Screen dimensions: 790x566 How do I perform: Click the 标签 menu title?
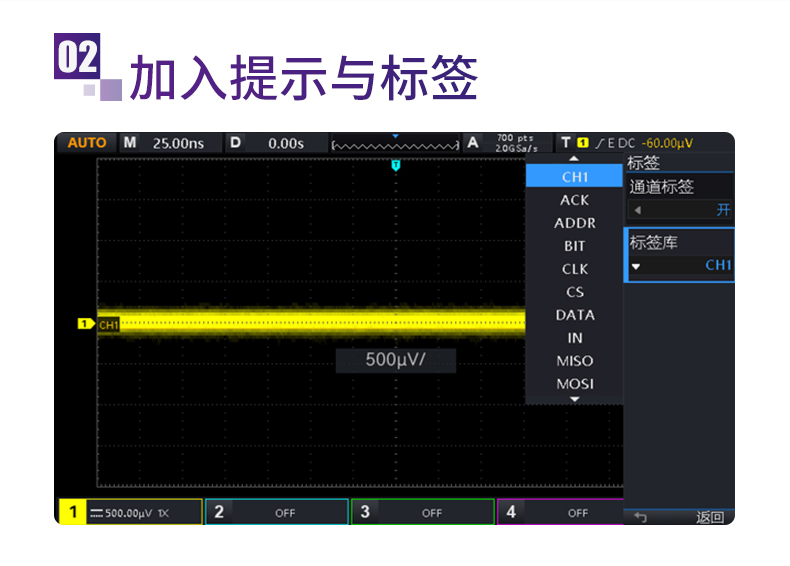point(643,163)
